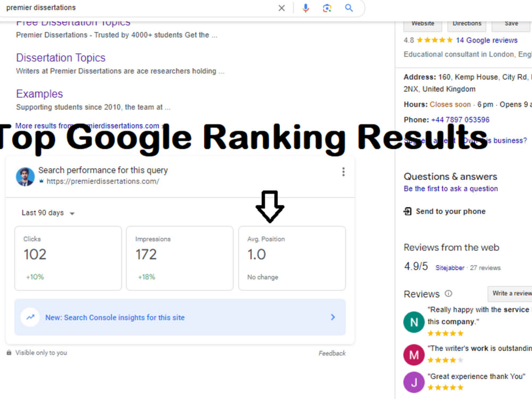Click the Feedback link below performance card
Viewport: 532px width, 399px height.
pyautogui.click(x=332, y=353)
